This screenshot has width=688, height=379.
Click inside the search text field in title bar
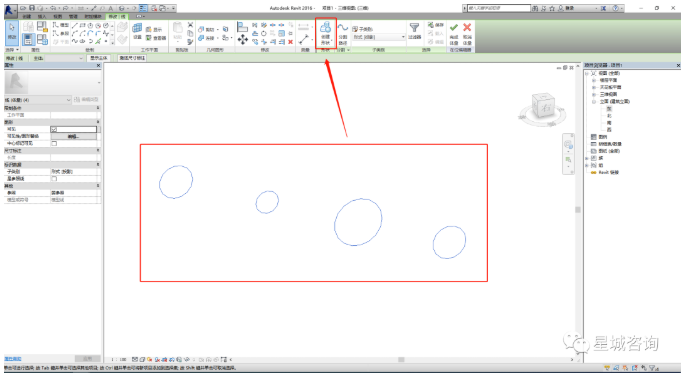point(498,8)
